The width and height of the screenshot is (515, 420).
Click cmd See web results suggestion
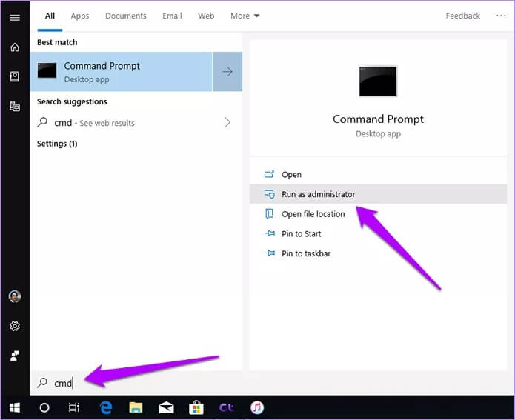point(136,122)
